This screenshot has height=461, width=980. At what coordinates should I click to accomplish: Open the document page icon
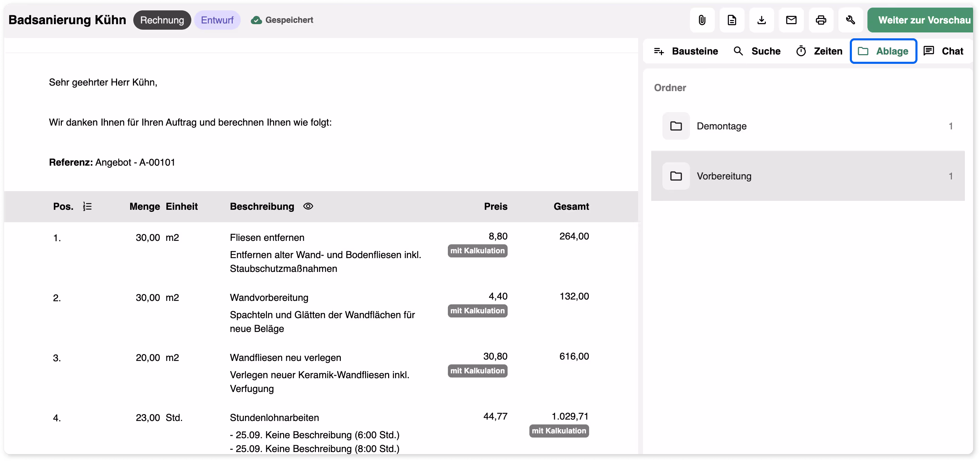[732, 20]
